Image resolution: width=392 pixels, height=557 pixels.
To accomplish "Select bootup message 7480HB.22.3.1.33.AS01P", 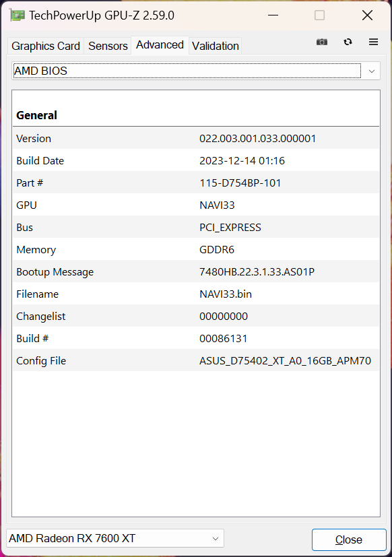I will (257, 271).
